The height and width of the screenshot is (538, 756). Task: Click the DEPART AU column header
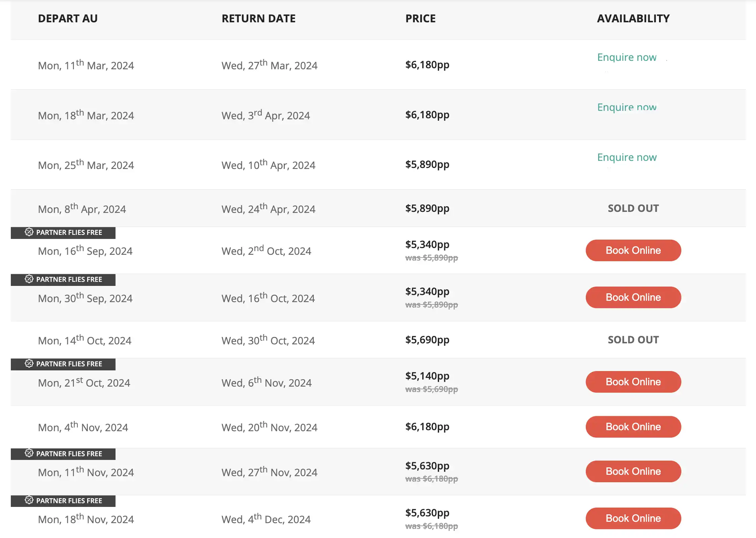(x=68, y=19)
